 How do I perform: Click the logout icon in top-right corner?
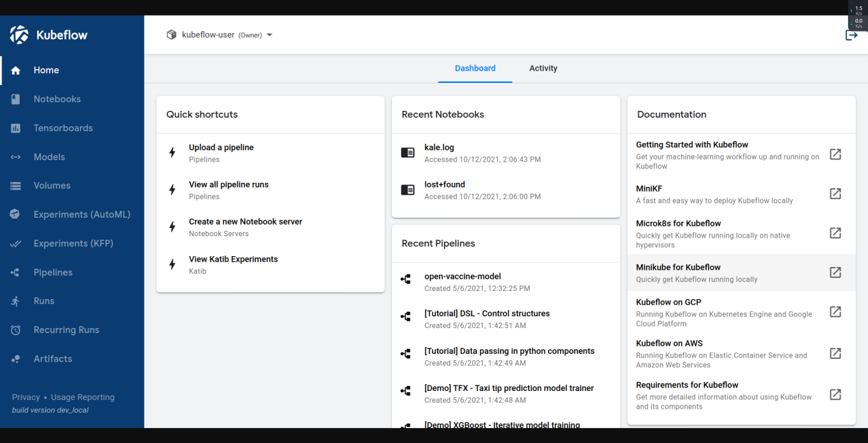pyautogui.click(x=851, y=35)
